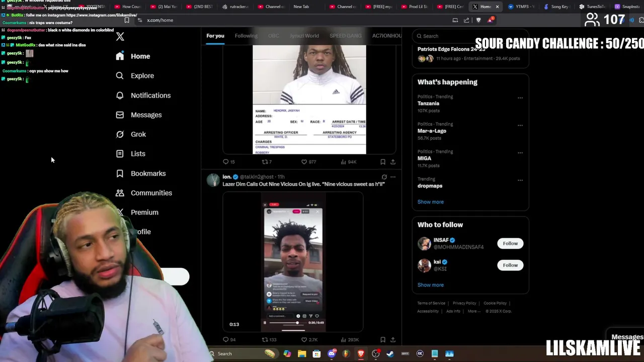Open Notifications in the sidebar
The height and width of the screenshot is (362, 644).
tap(143, 95)
